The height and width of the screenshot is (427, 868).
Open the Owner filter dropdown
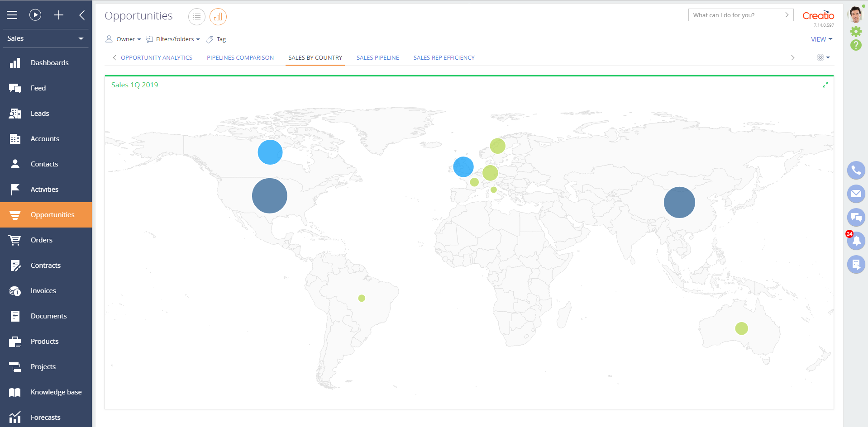(123, 39)
